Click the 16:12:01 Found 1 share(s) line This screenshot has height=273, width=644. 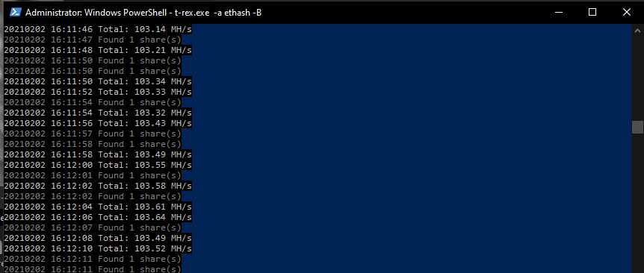[93, 175]
